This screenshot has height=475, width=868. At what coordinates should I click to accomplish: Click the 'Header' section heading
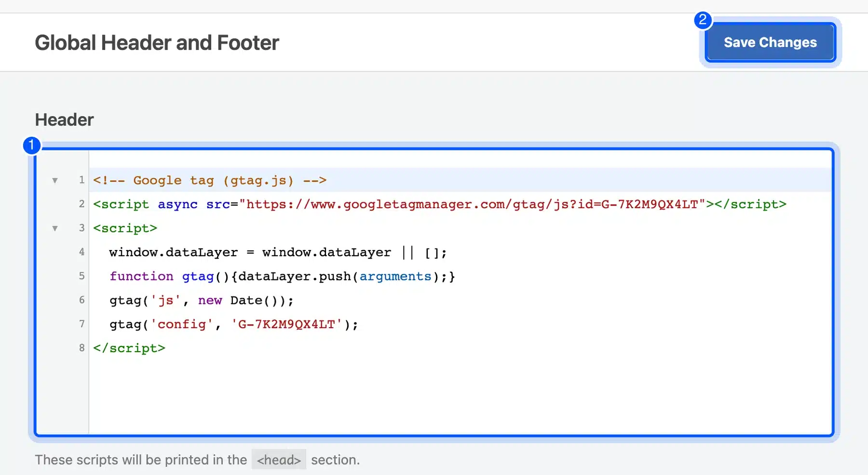coord(64,120)
